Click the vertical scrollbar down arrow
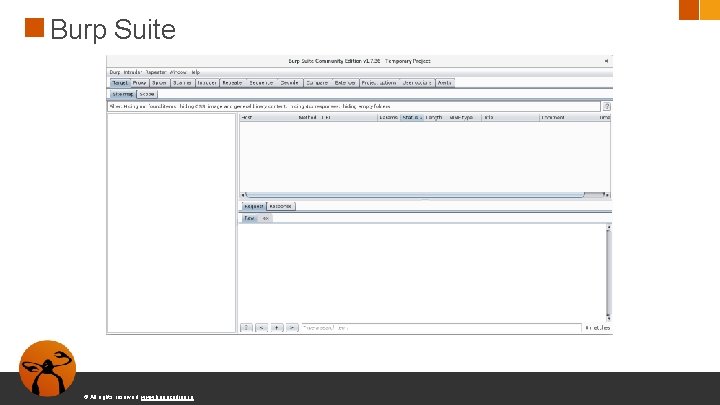 [608, 318]
